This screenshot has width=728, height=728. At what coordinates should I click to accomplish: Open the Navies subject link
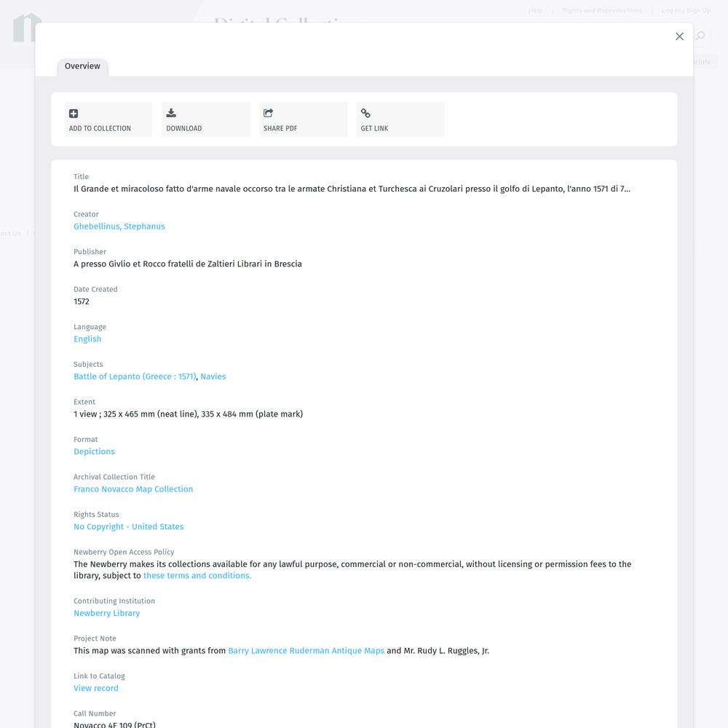point(213,376)
